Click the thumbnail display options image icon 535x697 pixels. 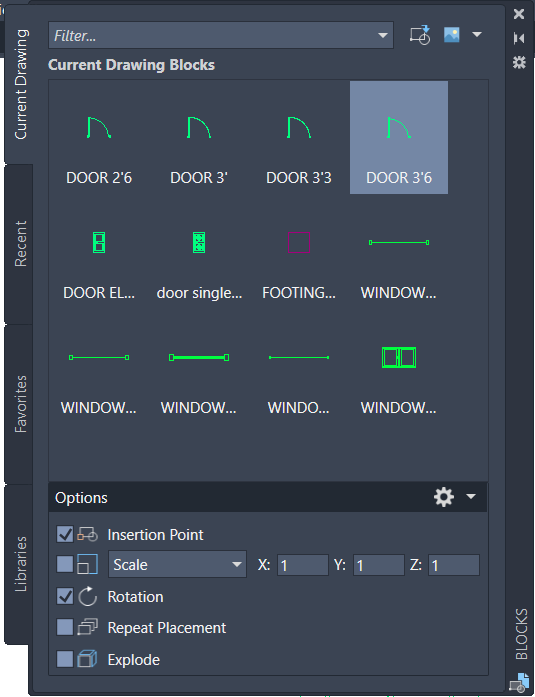click(451, 34)
